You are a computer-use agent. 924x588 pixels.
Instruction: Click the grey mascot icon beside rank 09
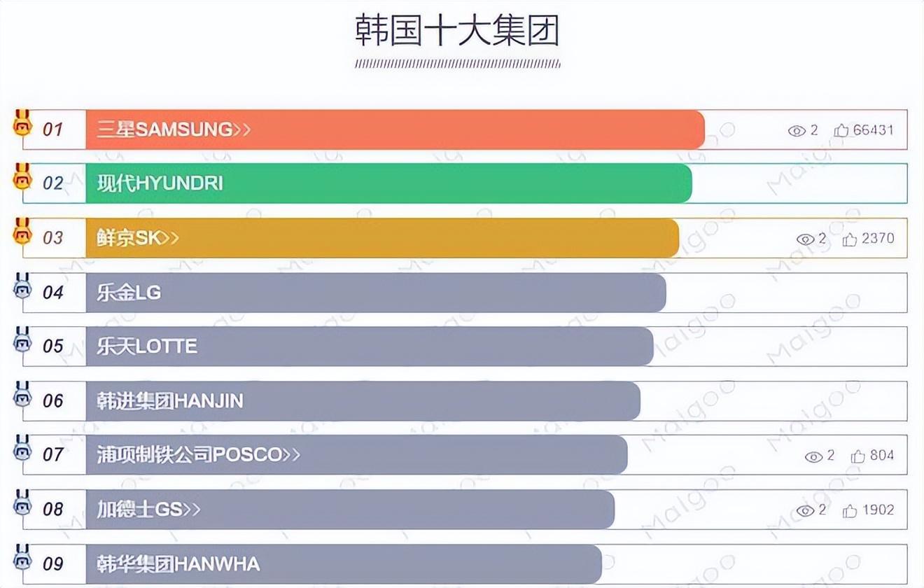(23, 559)
